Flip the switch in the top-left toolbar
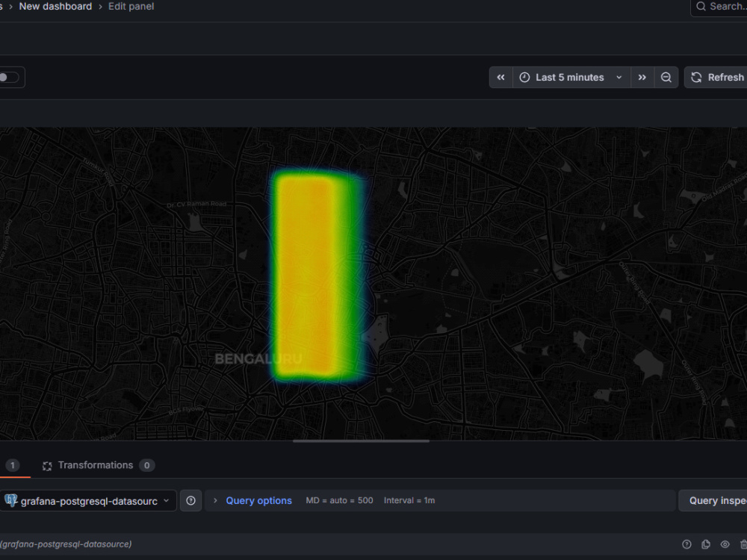 (8, 78)
